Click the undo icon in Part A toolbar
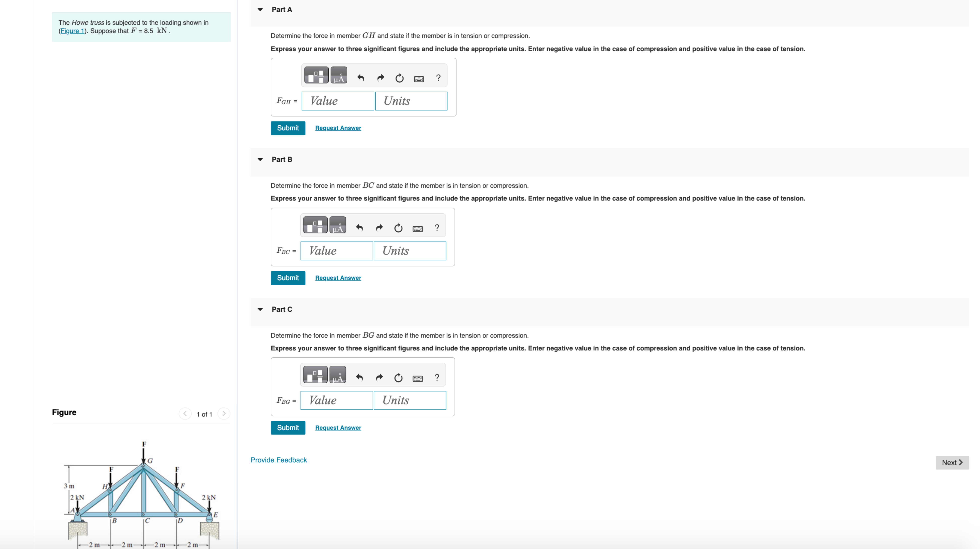This screenshot has width=980, height=549. (360, 78)
